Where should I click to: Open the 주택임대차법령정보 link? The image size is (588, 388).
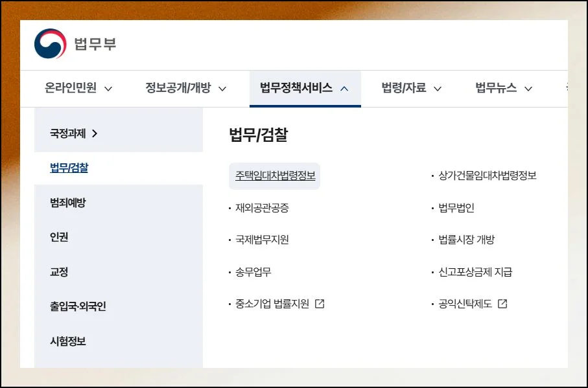pos(275,176)
